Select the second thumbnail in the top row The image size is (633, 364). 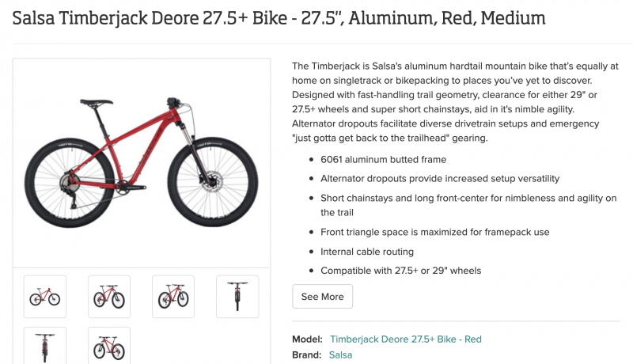(109, 297)
